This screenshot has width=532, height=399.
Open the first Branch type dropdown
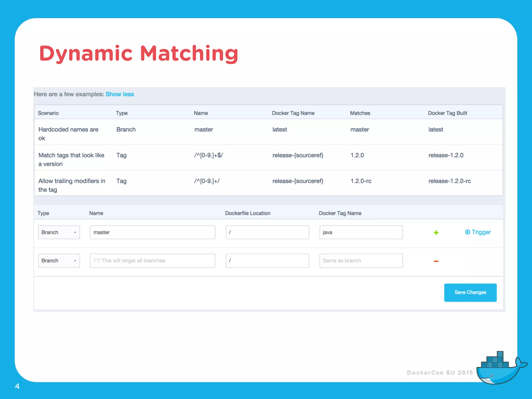59,232
